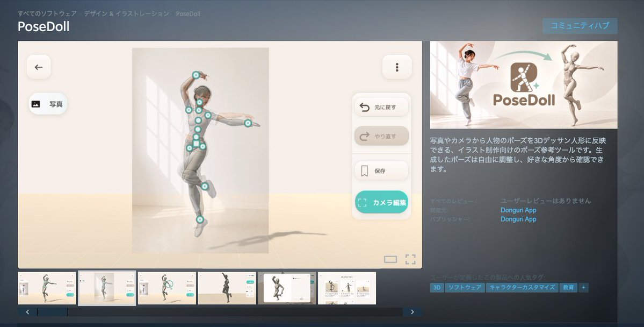Image resolution: width=644 pixels, height=327 pixels.
Task: Click the left arrow of thumbnail scroller
Action: 27,312
